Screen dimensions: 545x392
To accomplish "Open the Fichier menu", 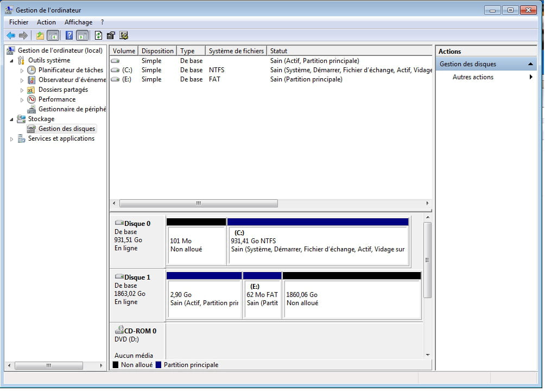I will click(x=19, y=22).
